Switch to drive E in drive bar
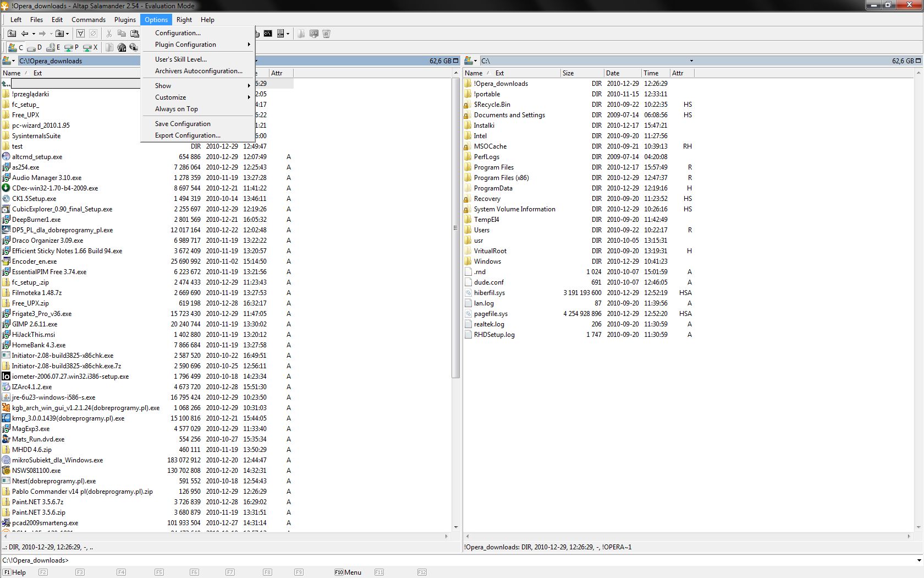Viewport: 924px width, 578px height. (53, 47)
